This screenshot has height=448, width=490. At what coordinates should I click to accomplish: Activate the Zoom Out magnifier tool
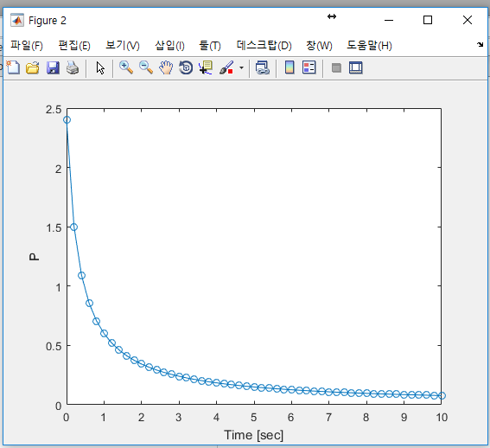click(146, 67)
